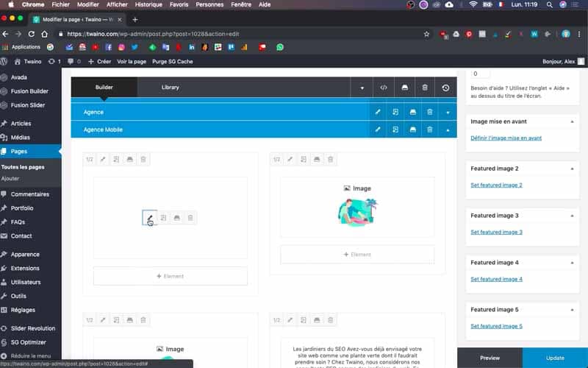Viewport: 588px width, 368px height.
Task: Edit the bottom-right 1/2 column
Action: coord(290,320)
